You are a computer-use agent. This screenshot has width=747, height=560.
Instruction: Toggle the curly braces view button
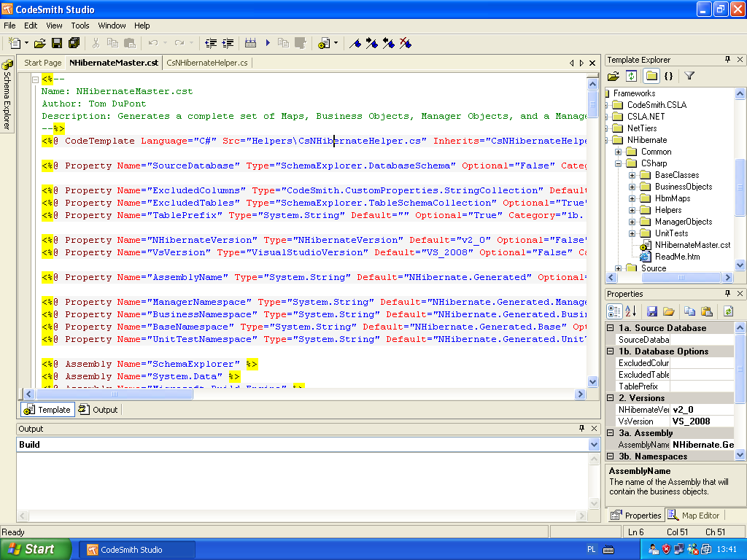(668, 76)
